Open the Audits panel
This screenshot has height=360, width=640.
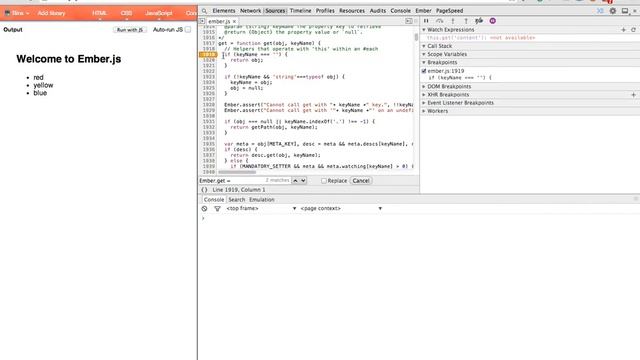pos(378,11)
